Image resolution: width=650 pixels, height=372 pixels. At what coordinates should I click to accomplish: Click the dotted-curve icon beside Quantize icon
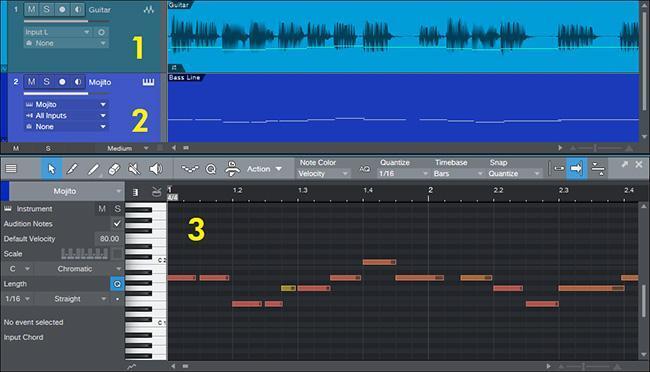pyautogui.click(x=190, y=169)
